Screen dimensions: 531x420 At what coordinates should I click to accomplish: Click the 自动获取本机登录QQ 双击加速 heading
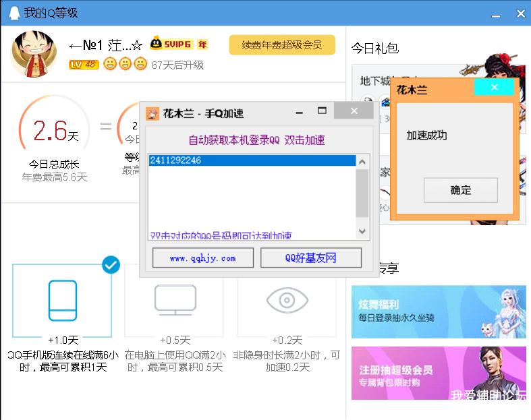pos(256,140)
